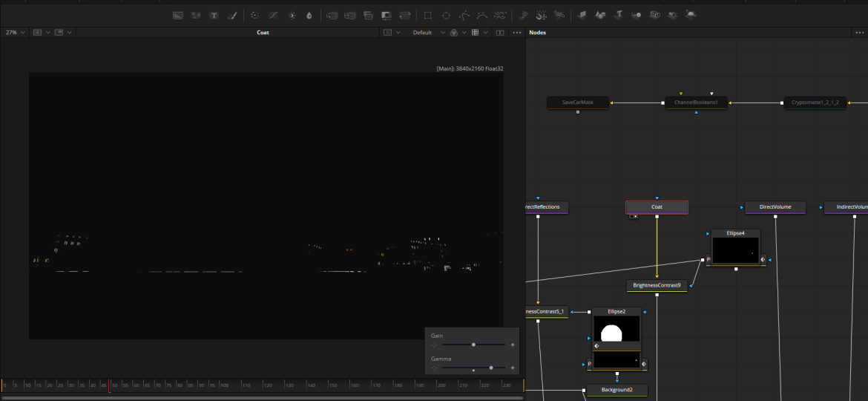
Task: Toggle viewer controls on the Ellipse2 node
Action: 596,346
